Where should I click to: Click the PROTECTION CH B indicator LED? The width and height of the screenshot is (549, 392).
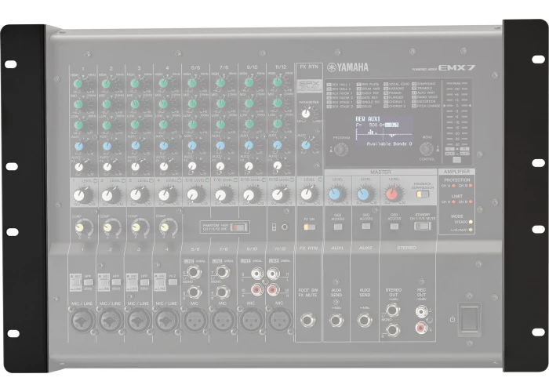pos(471,186)
